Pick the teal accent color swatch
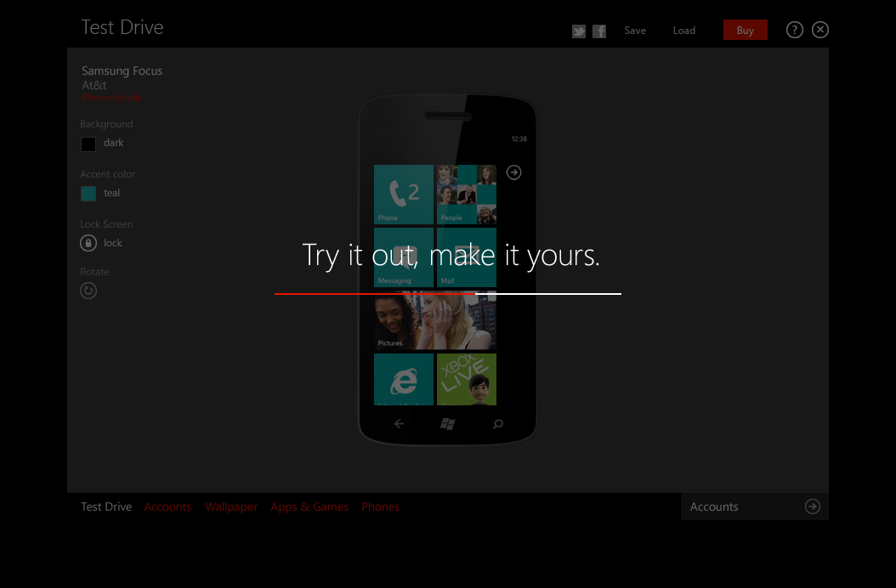This screenshot has height=588, width=896. [x=88, y=194]
